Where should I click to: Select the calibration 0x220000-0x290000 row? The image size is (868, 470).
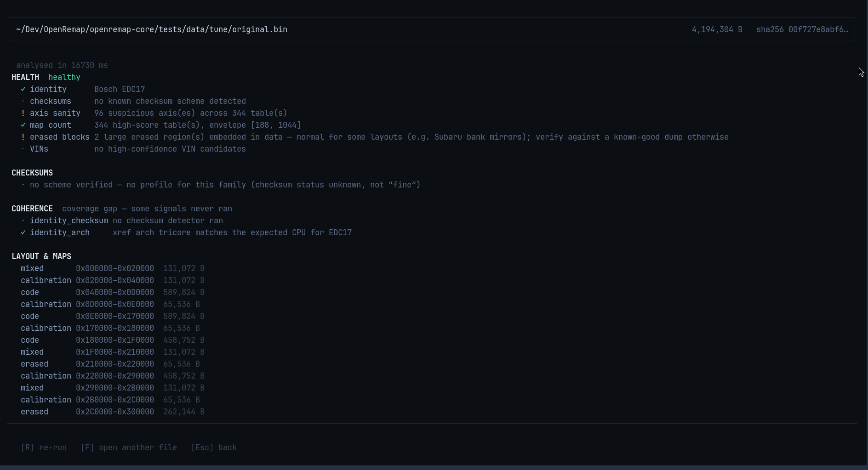pyautogui.click(x=113, y=376)
